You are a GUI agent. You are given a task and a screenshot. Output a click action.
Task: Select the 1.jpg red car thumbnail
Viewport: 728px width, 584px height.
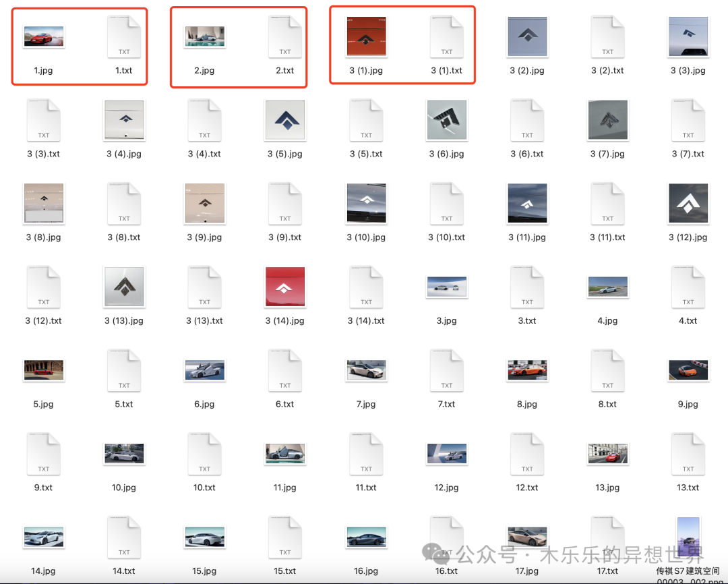pos(44,36)
